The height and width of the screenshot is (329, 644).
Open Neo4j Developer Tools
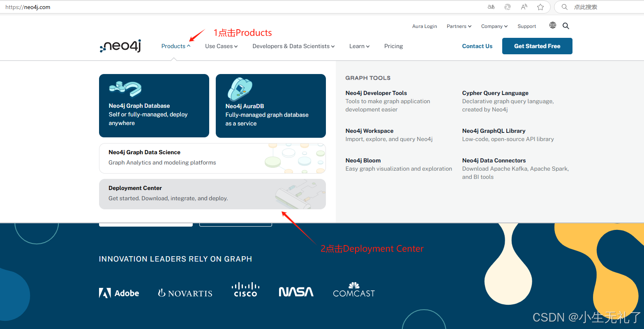click(x=376, y=93)
